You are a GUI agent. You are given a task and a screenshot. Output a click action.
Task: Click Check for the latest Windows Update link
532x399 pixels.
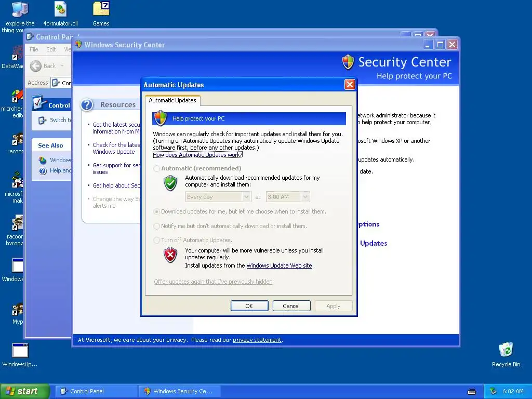coord(116,148)
